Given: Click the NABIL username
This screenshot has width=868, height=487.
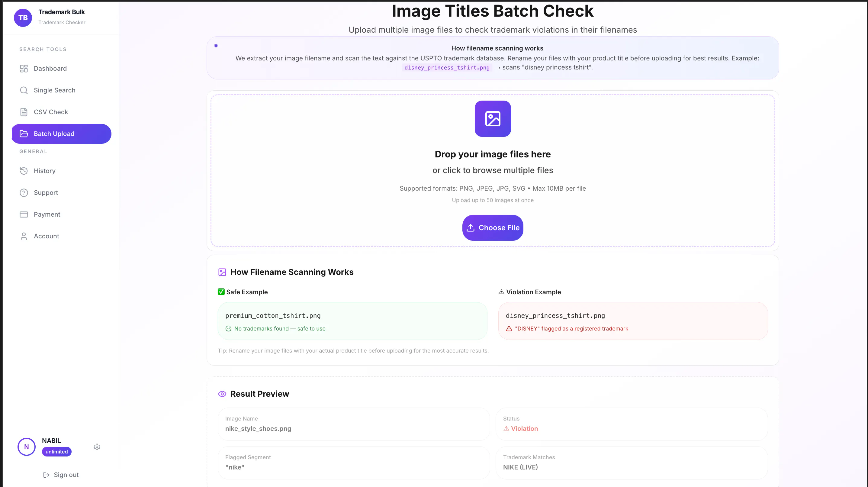Looking at the screenshot, I should 51,441.
